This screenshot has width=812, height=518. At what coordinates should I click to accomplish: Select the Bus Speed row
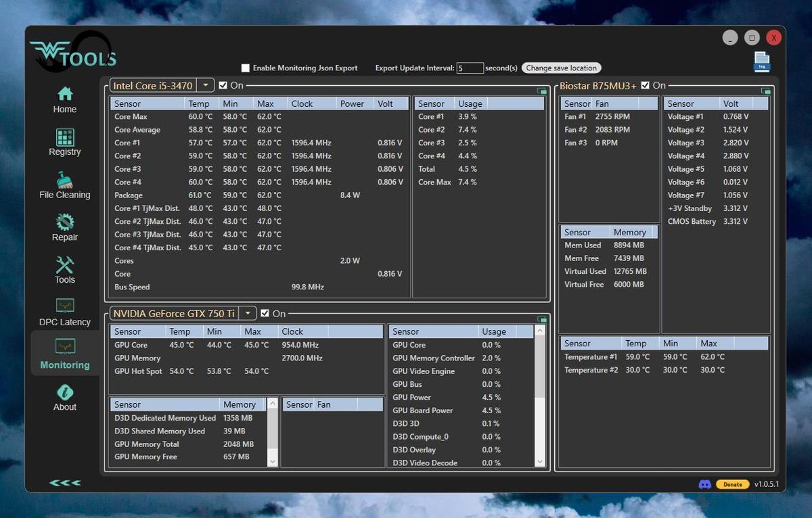(x=260, y=287)
